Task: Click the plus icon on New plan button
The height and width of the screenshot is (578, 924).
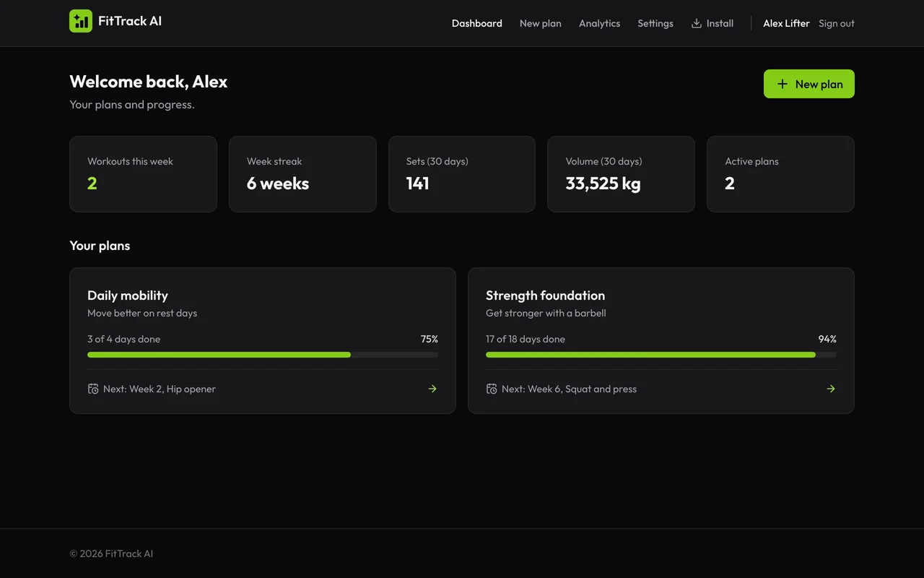Action: tap(783, 84)
